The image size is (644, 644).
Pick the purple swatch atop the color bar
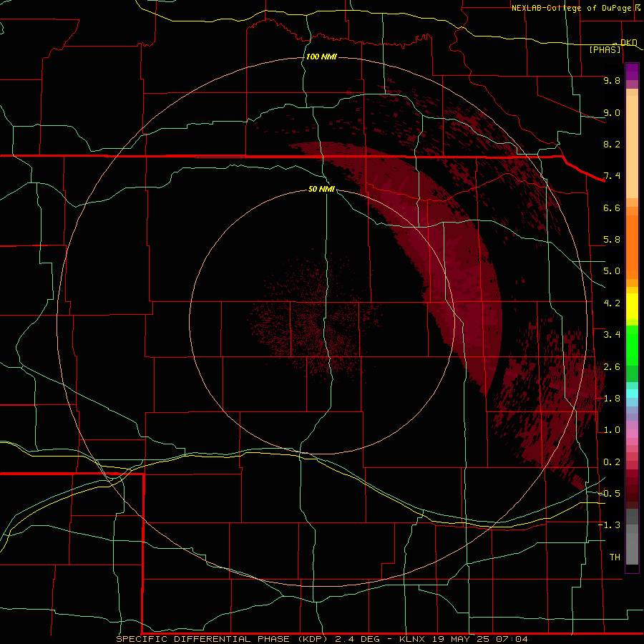click(x=632, y=72)
